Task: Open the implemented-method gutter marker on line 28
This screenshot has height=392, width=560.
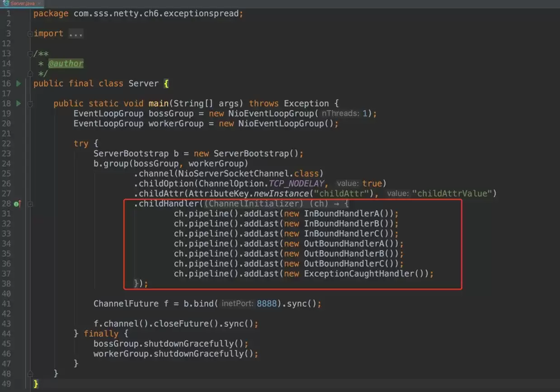Action: pos(18,204)
